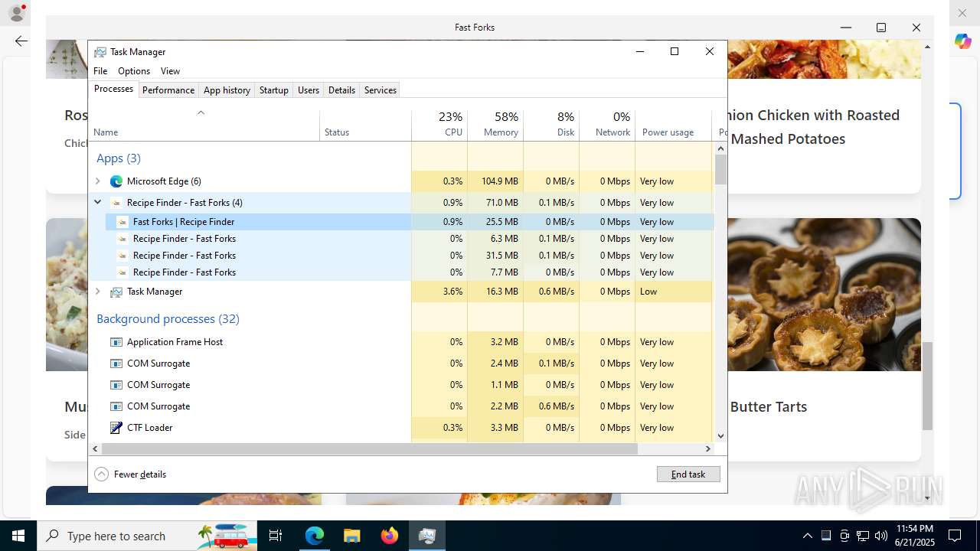Sort by the Memory column header

click(495, 126)
